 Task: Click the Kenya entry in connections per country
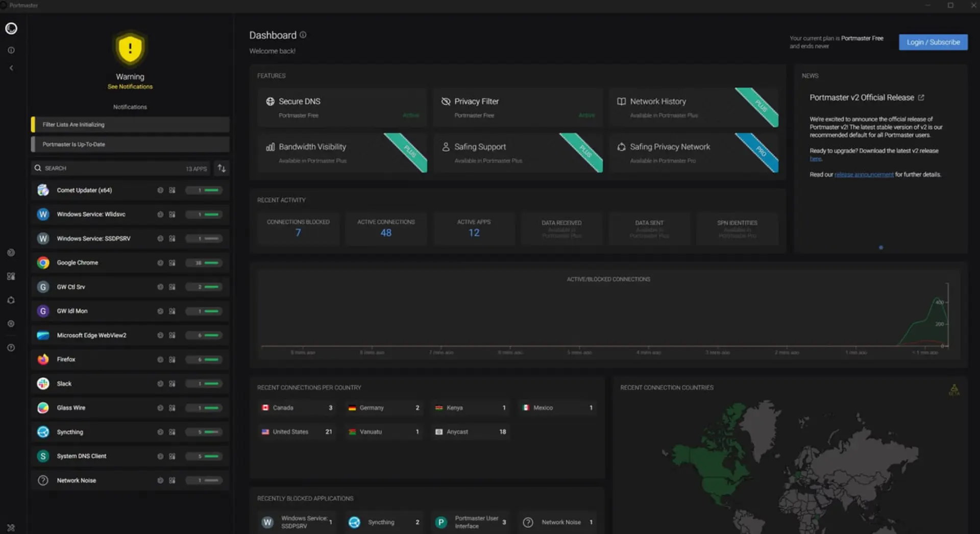click(471, 408)
